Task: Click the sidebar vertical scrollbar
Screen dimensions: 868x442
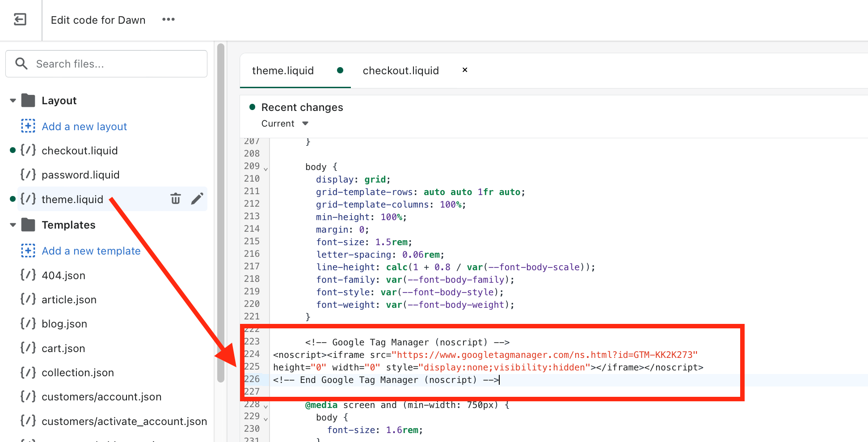Action: click(x=221, y=213)
